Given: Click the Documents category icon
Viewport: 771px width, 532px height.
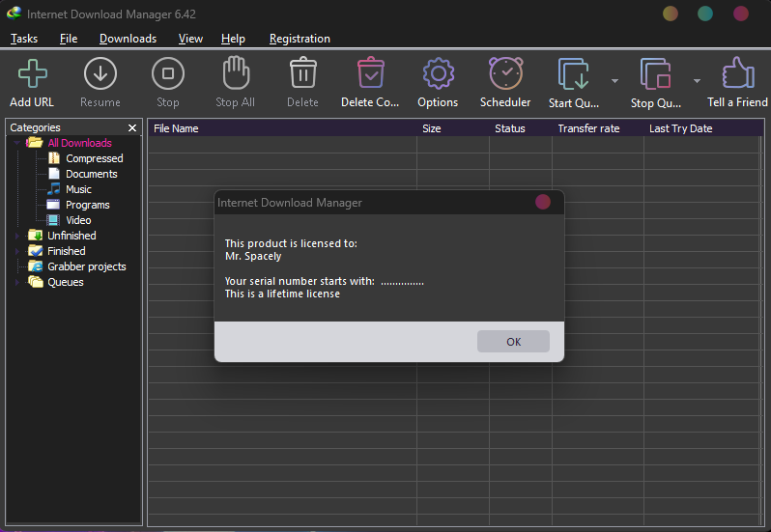Looking at the screenshot, I should coord(54,174).
